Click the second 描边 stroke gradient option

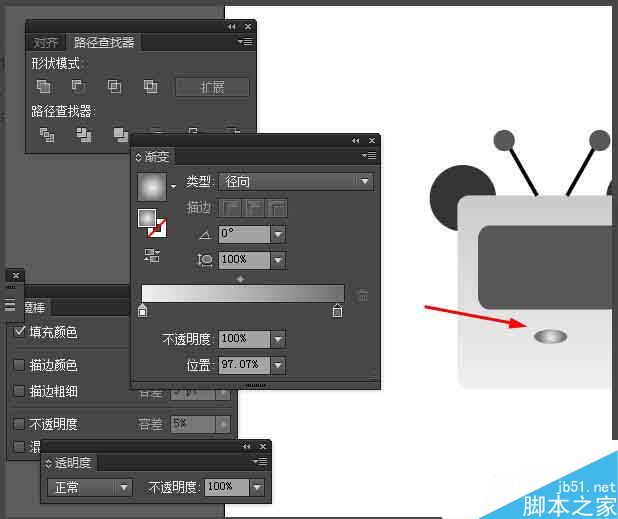254,208
